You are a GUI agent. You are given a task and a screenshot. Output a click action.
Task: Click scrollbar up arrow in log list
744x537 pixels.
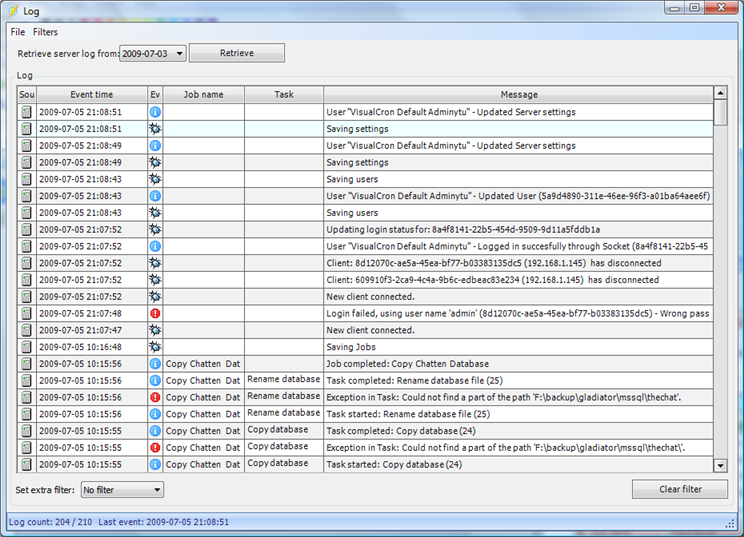(720, 94)
